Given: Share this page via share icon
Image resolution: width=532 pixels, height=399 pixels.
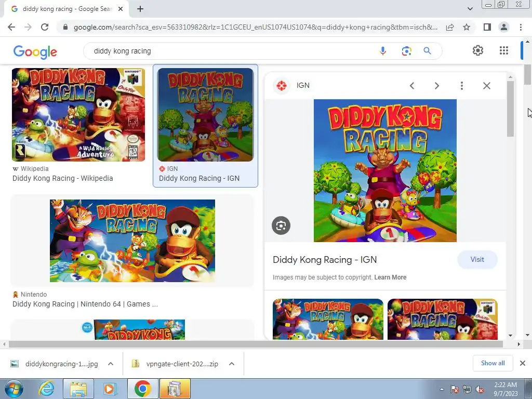Looking at the screenshot, I should (450, 27).
